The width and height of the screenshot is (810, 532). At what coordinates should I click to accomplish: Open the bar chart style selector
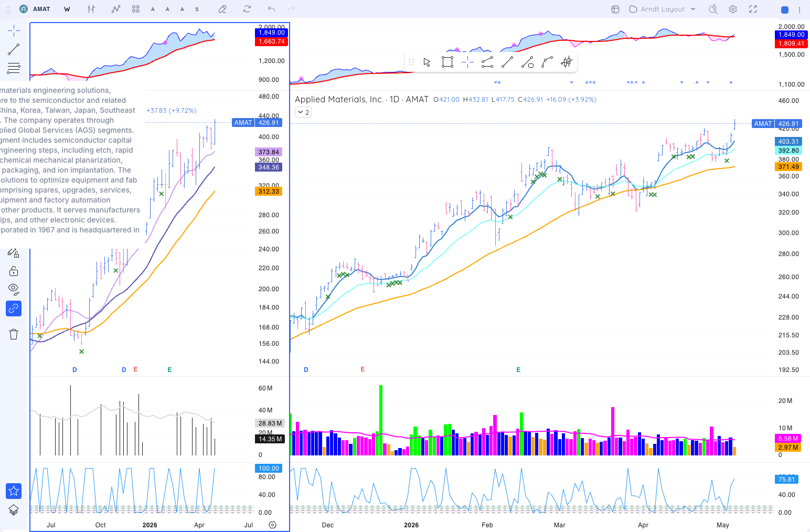click(x=91, y=9)
